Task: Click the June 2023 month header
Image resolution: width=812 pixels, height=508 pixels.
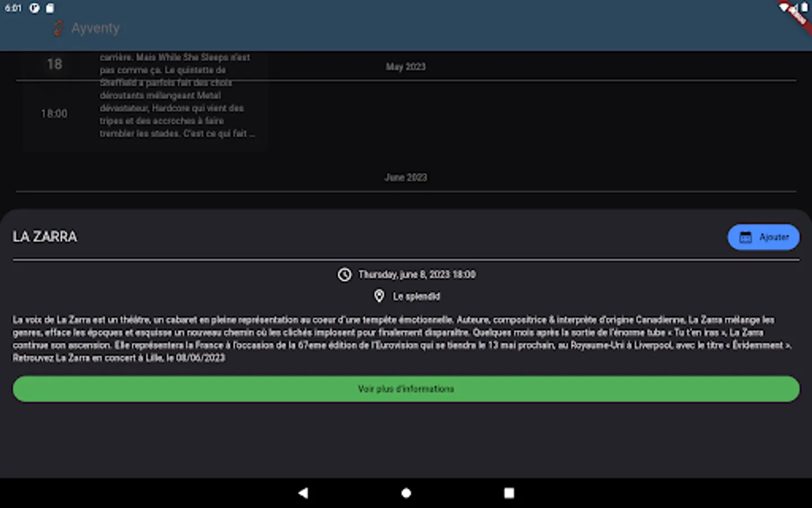Action: click(406, 177)
